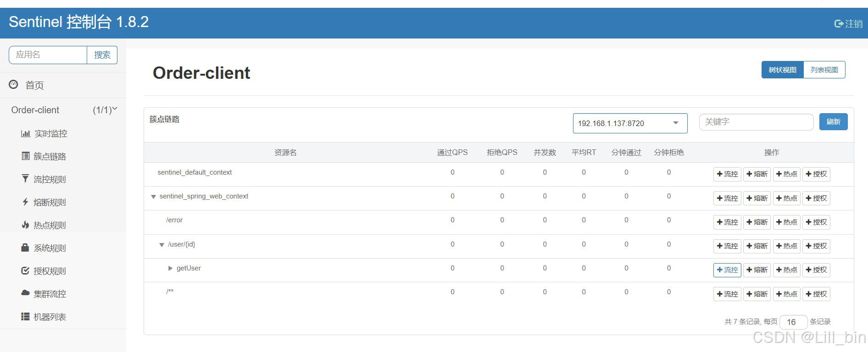Click the 刷新 refresh button
Image resolution: width=868 pixels, height=352 pixels.
[833, 122]
